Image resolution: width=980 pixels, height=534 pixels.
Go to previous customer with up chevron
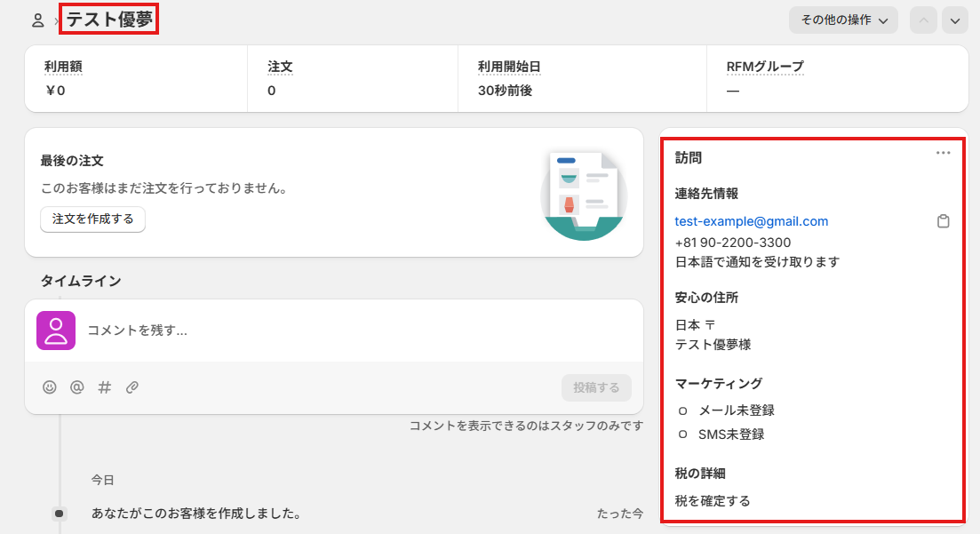click(x=923, y=20)
